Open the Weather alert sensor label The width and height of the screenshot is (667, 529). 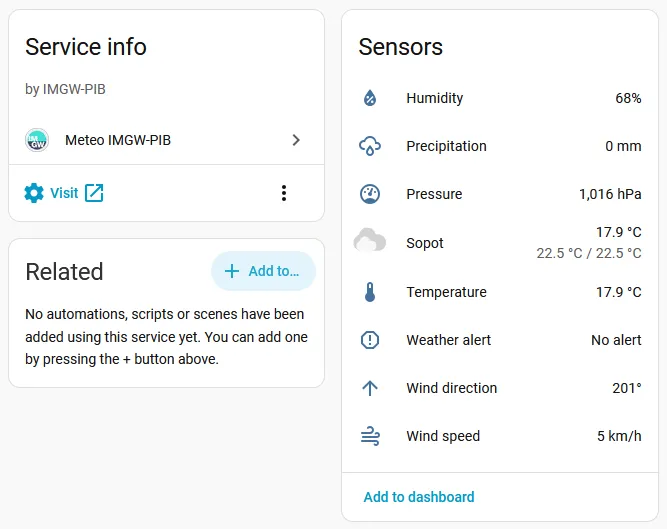point(448,340)
